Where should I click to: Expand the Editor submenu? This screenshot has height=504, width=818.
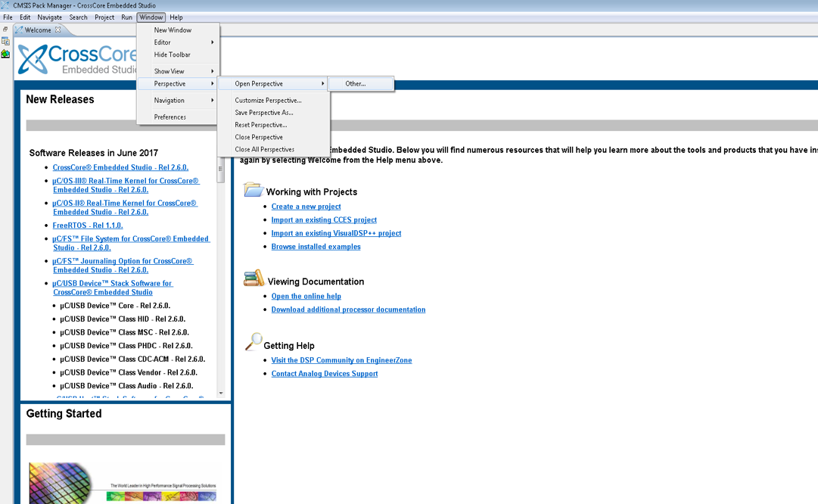[178, 42]
